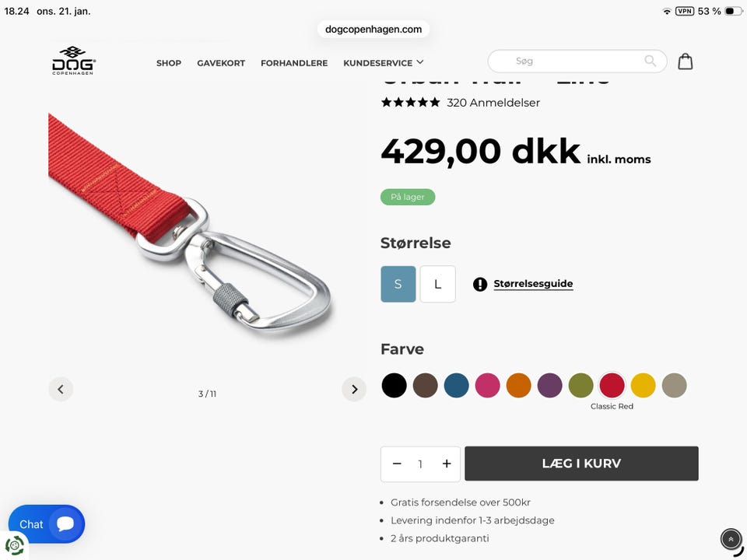Show next product image arrow
This screenshot has height=560, width=747.
coord(354,390)
